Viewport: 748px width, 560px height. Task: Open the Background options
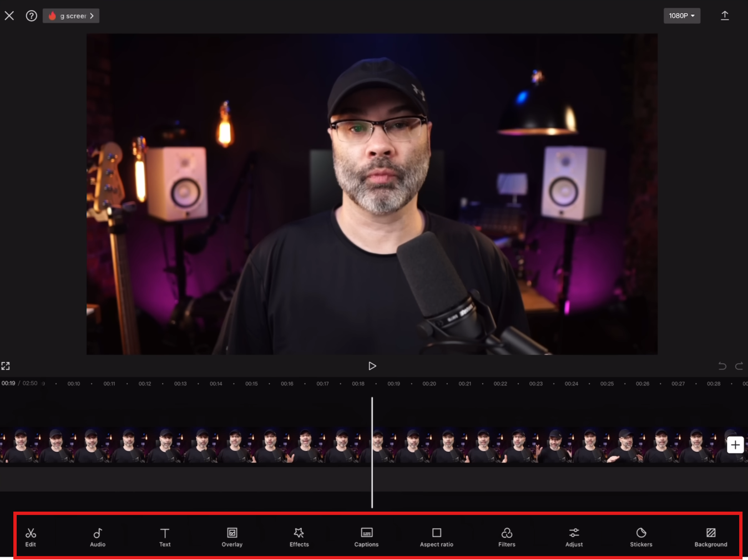point(711,536)
